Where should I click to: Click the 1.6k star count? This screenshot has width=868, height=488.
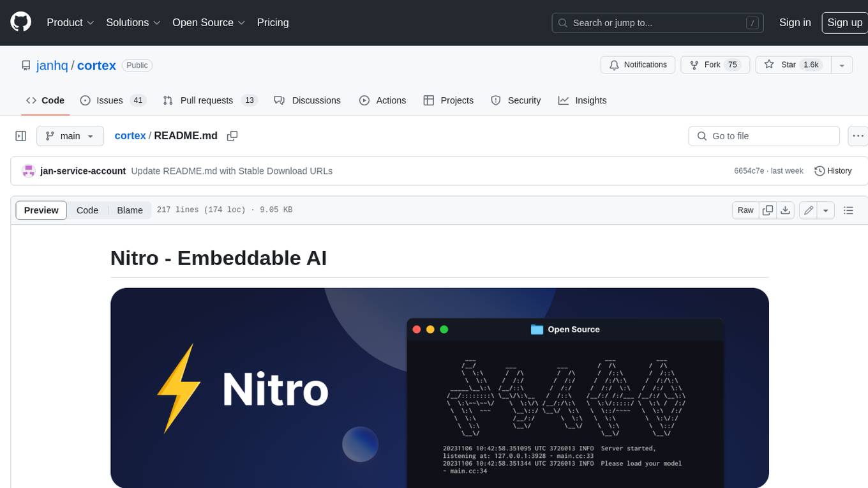[811, 65]
